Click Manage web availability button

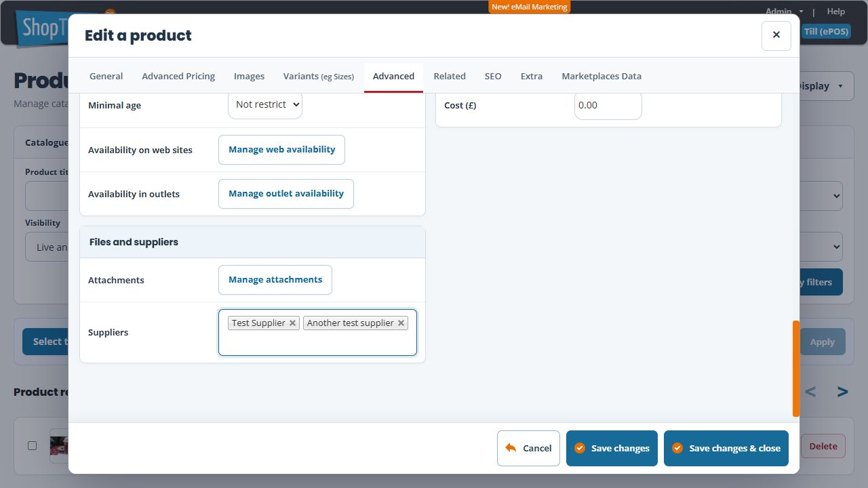pos(281,150)
